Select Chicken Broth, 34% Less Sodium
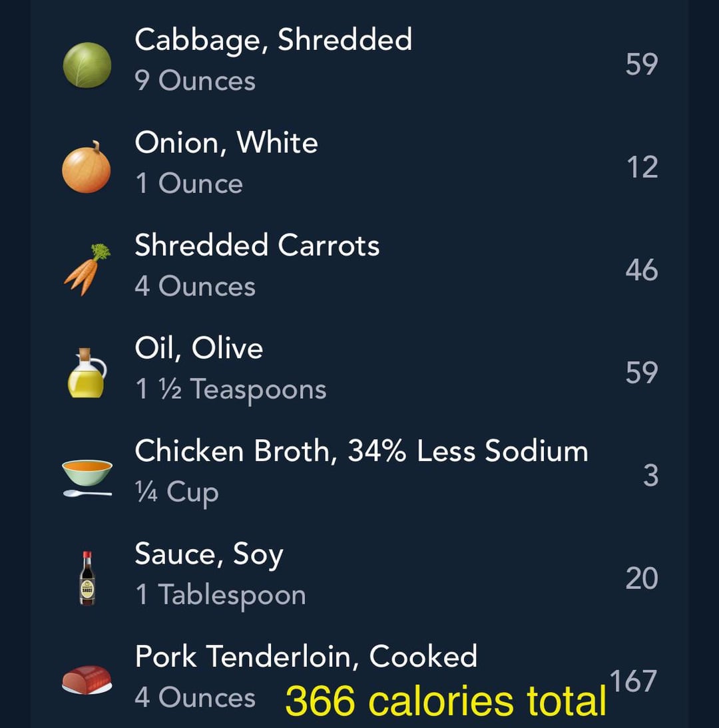The width and height of the screenshot is (719, 728). click(x=361, y=451)
